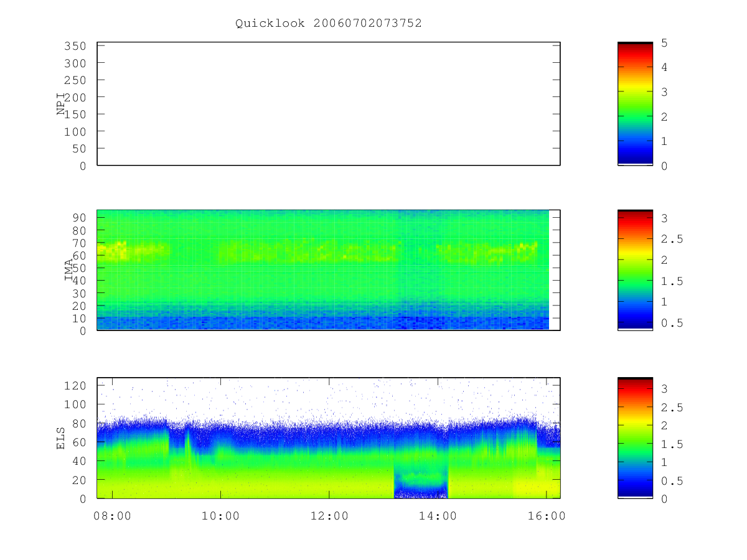
Task: Click the 1.5 label on ELS colorbar
Action: point(671,444)
